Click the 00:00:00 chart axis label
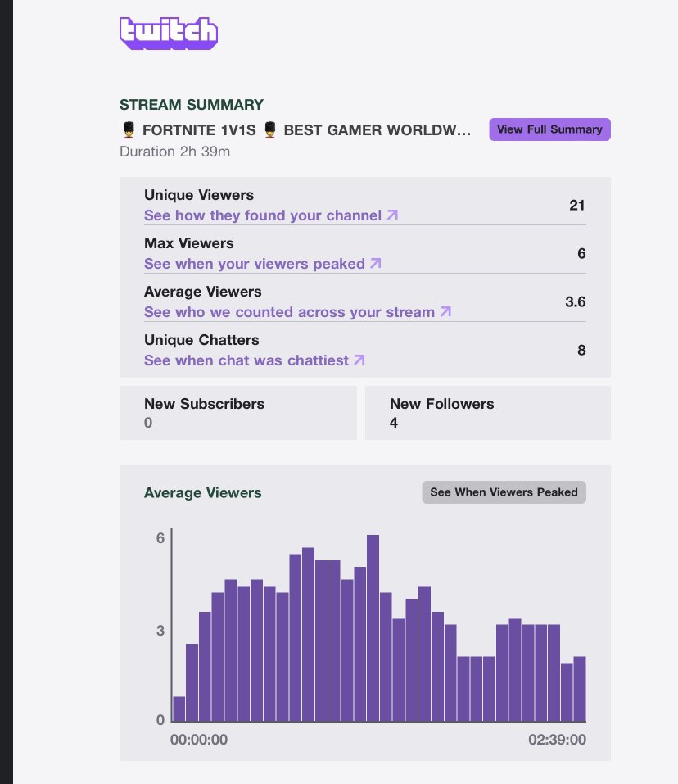Viewport: 678px width, 784px height. pos(199,740)
